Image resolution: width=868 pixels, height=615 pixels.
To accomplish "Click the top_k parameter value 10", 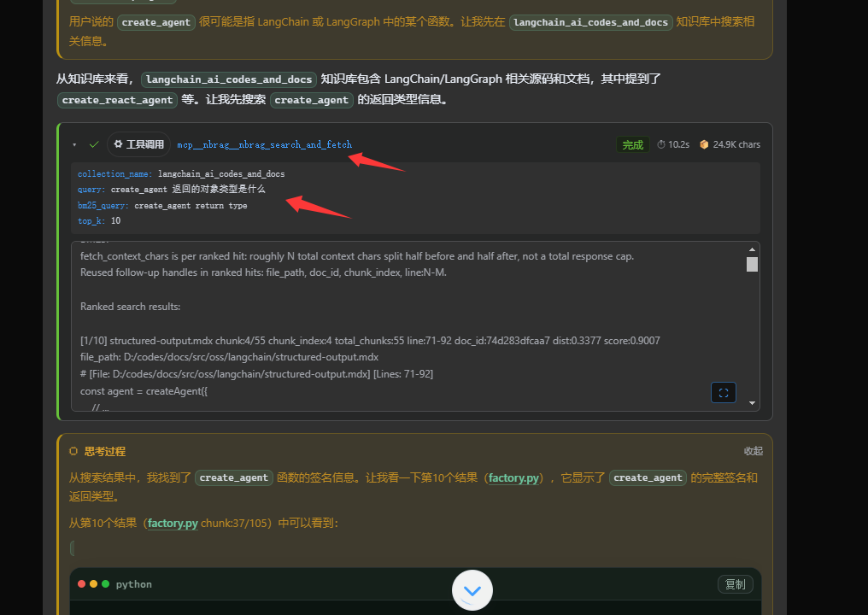I will [x=115, y=221].
